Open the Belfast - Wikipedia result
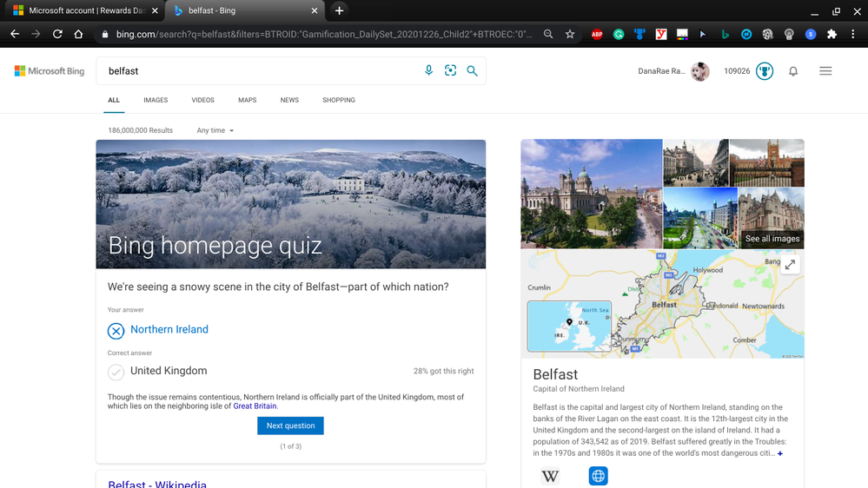This screenshot has width=868, height=488. (x=157, y=484)
